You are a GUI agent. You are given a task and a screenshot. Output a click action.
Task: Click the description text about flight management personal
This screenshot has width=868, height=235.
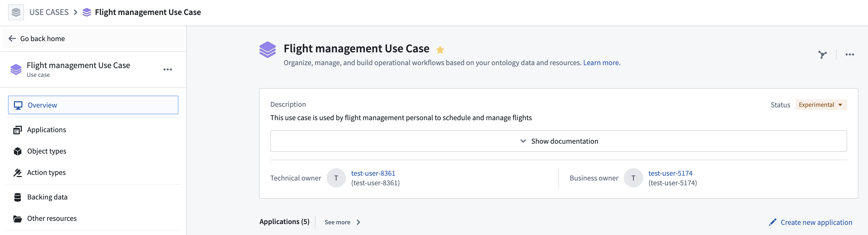401,118
